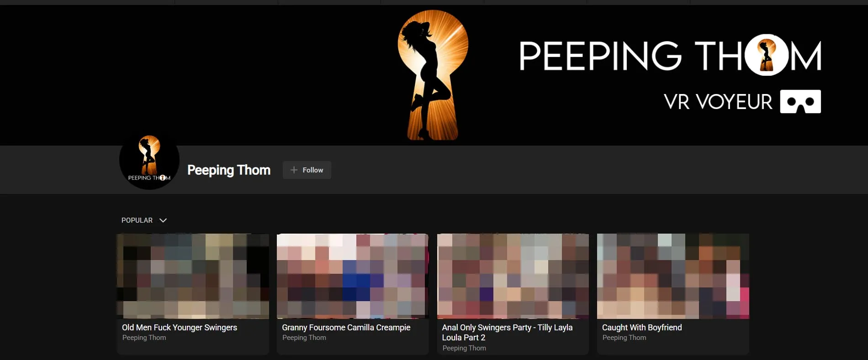Click the PEEPING THOM banner wordmark
This screenshot has height=360, width=868.
click(670, 55)
